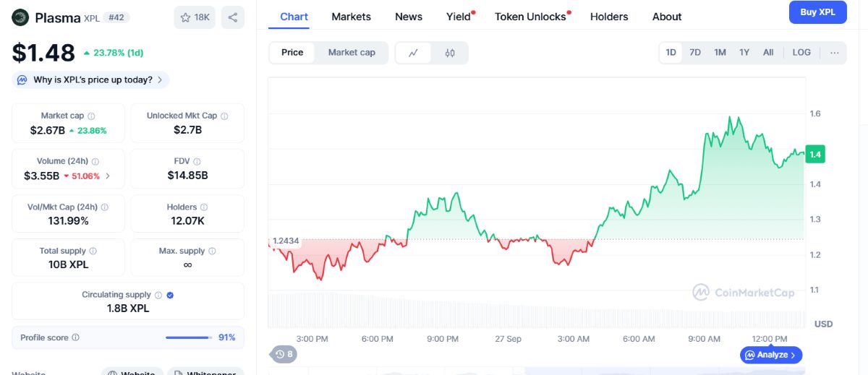Click the Analyze button
Image resolution: width=868 pixels, height=375 pixels.
click(x=771, y=355)
